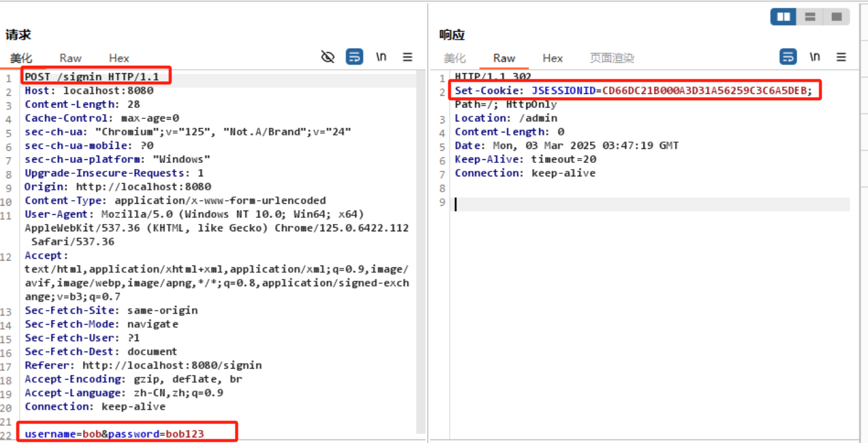Place cursor on empty response line 9
This screenshot has height=443, width=868.
(x=651, y=204)
